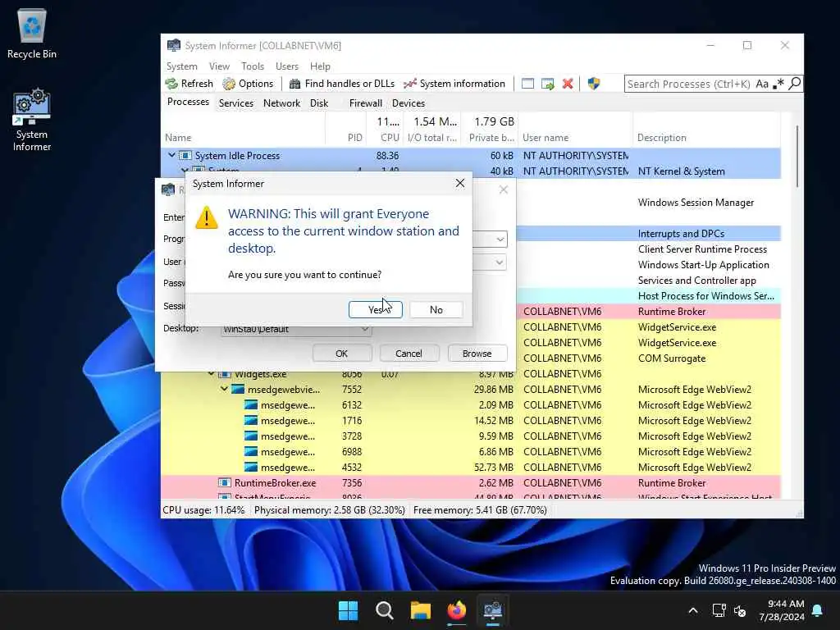
Task: Open the Desktop dropdown in Run As dialog
Action: [x=364, y=329]
